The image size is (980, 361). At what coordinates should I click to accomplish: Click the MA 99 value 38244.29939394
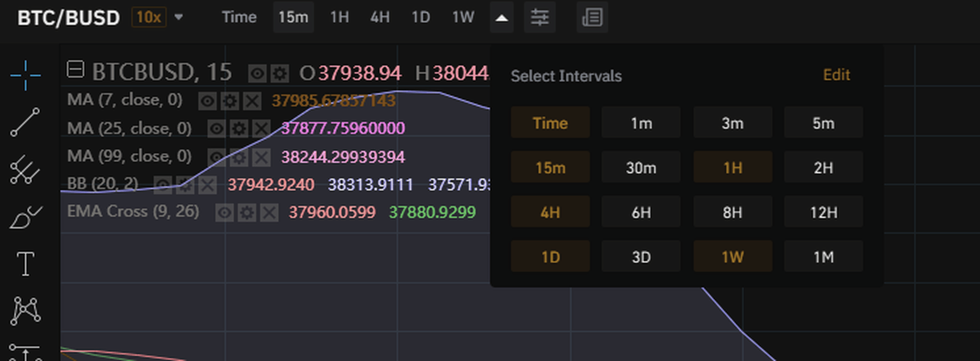click(343, 157)
